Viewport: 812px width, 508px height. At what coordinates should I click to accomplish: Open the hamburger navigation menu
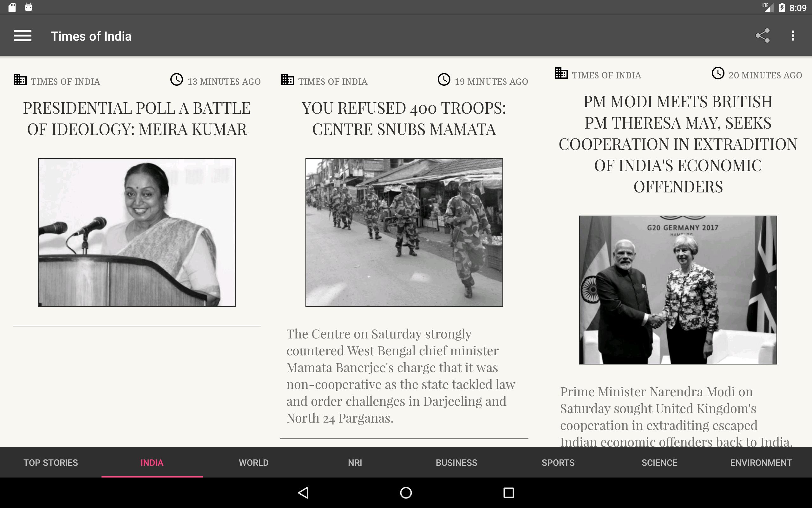coord(23,36)
